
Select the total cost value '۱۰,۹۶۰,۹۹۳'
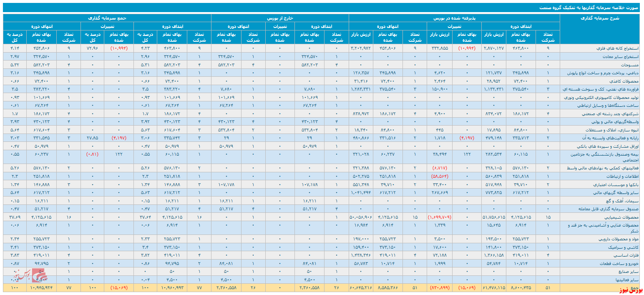171,288
